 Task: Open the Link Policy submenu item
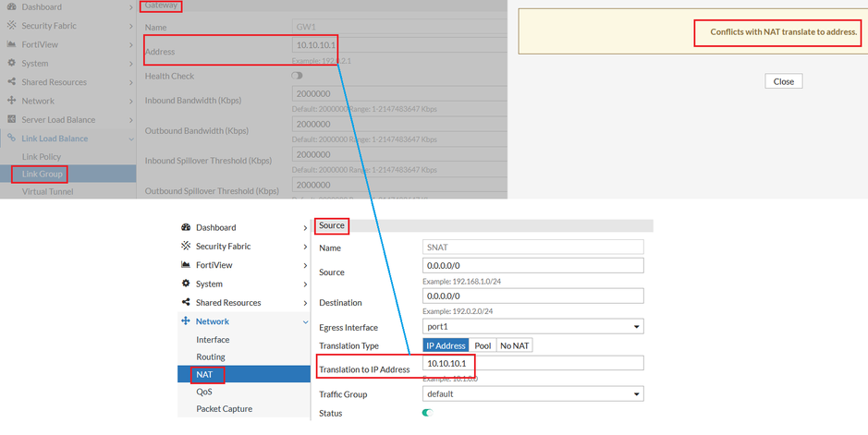pos(68,156)
